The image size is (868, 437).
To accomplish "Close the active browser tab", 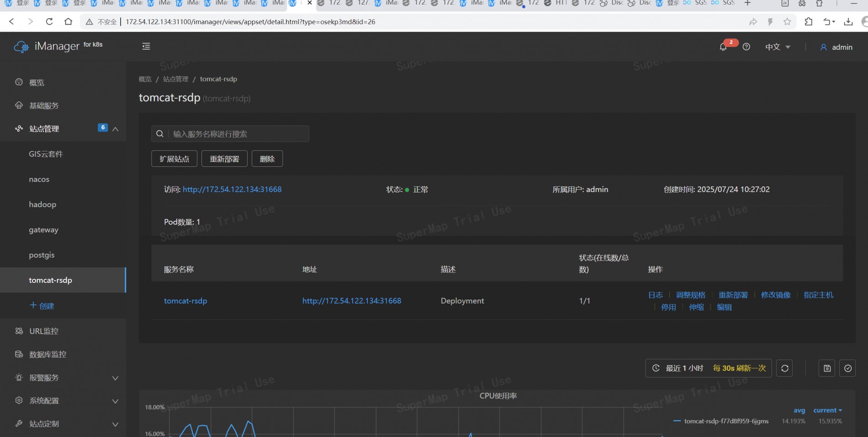I will click(309, 3).
